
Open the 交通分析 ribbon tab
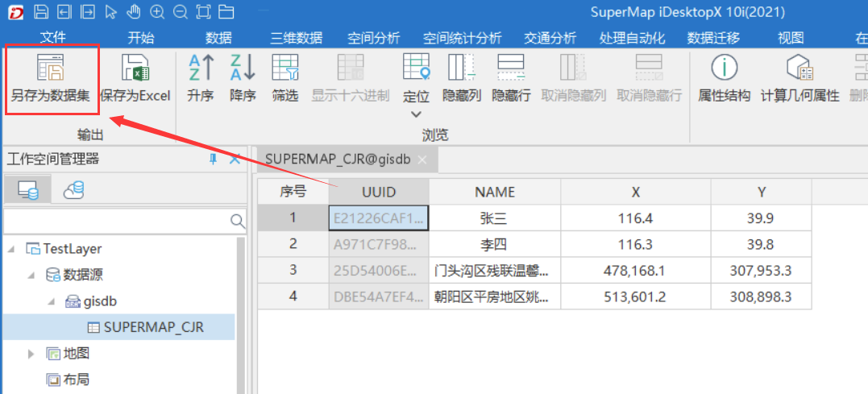click(x=550, y=38)
